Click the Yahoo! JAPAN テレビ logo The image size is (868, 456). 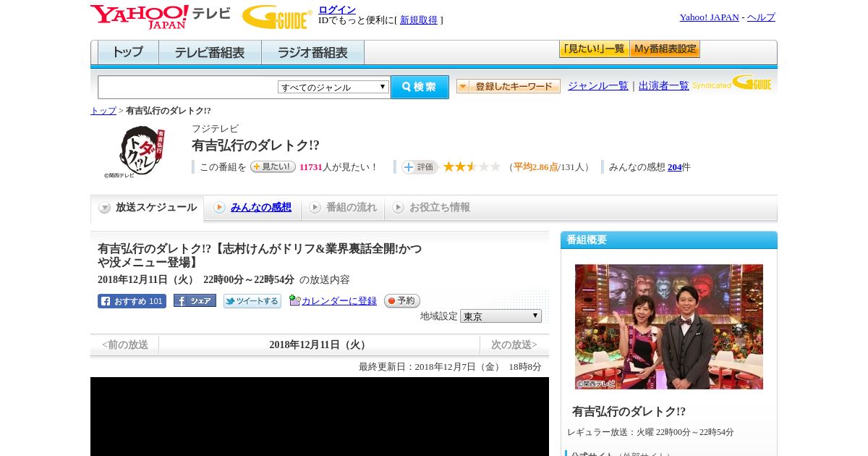(x=161, y=16)
